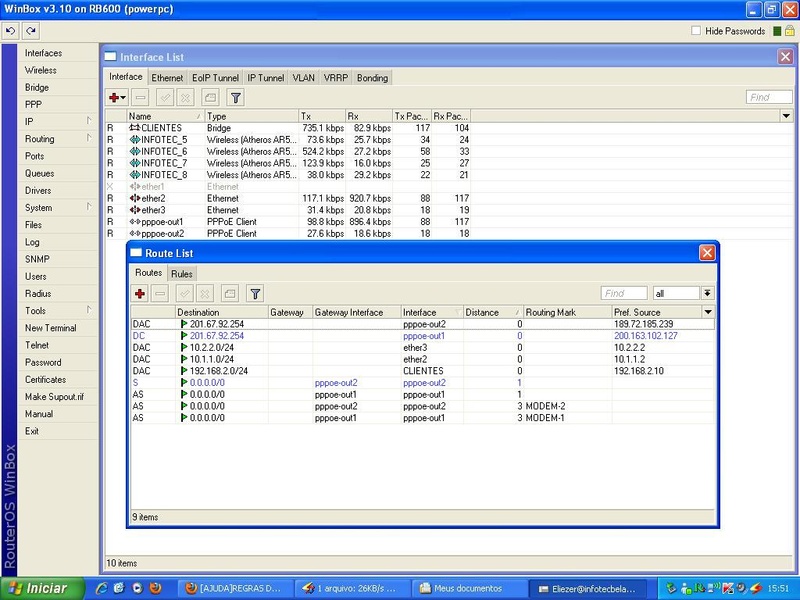Open Internet Explorer from quick launch
Viewport: 800px width, 600px height.
click(x=101, y=588)
